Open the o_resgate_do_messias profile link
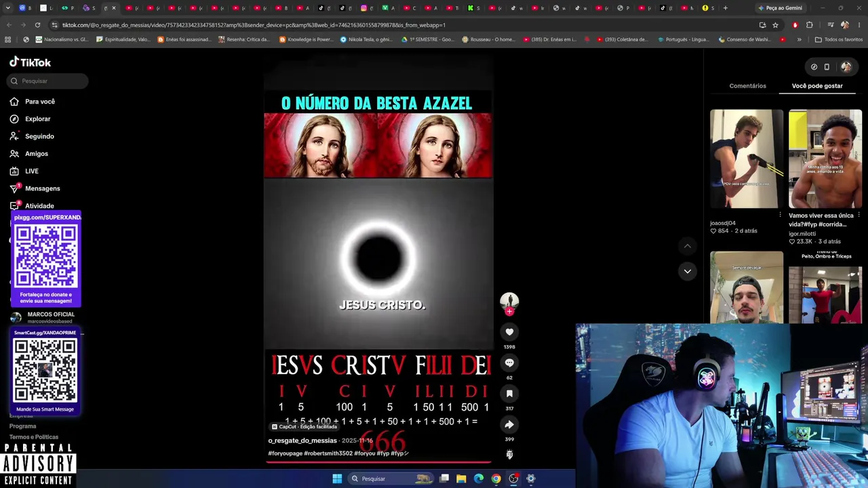The height and width of the screenshot is (488, 868). 302,441
